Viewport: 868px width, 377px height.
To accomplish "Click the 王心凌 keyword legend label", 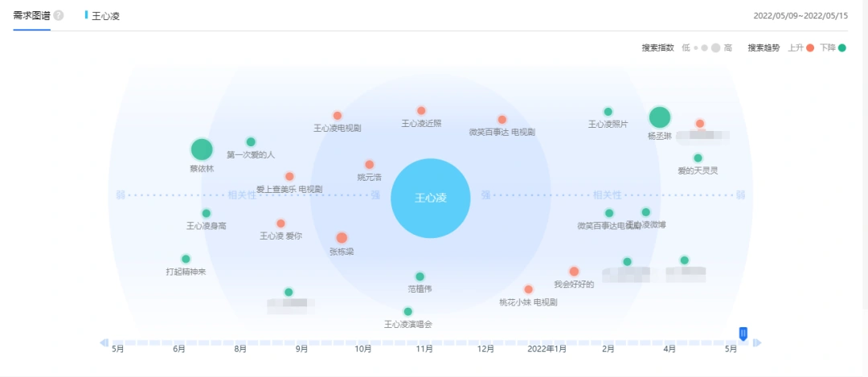I will click(x=105, y=16).
